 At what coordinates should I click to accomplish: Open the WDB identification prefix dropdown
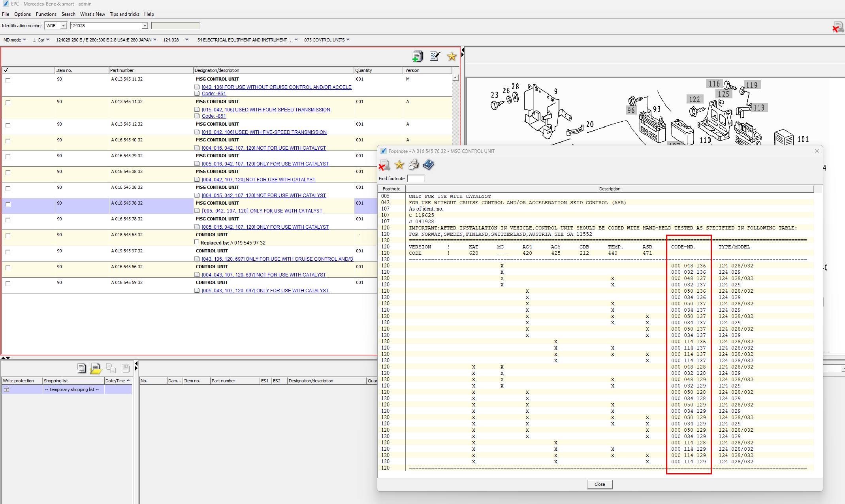[63, 26]
